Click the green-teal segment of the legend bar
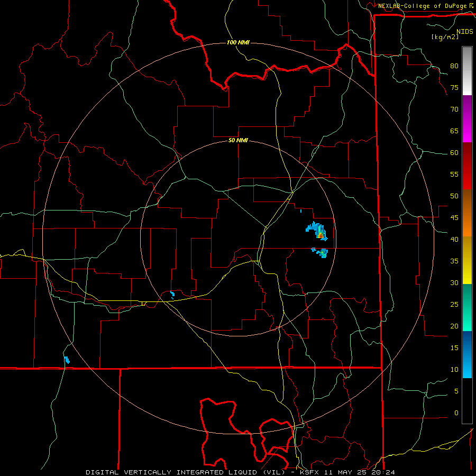The image size is (476, 476). pyautogui.click(x=467, y=307)
